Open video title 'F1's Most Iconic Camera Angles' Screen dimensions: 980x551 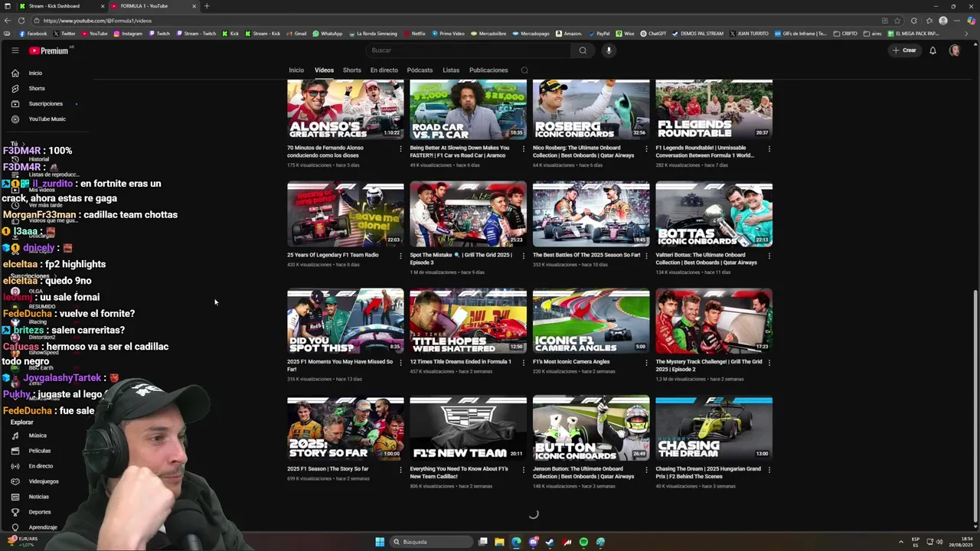tap(571, 362)
